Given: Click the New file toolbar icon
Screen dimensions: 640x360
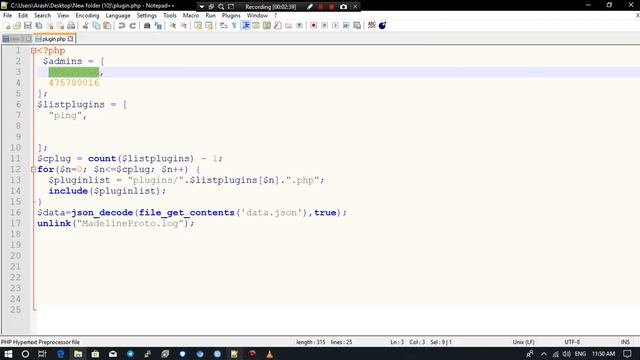Looking at the screenshot, I should click(7, 26).
